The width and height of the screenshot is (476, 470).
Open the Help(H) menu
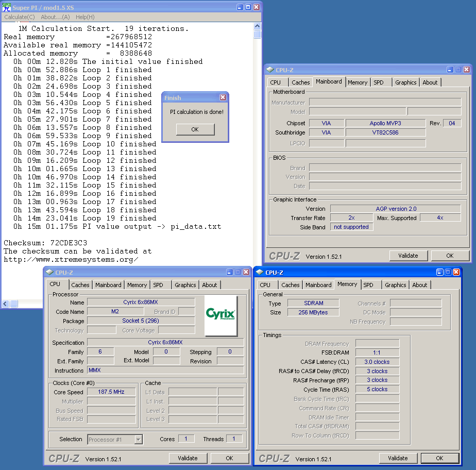(85, 17)
